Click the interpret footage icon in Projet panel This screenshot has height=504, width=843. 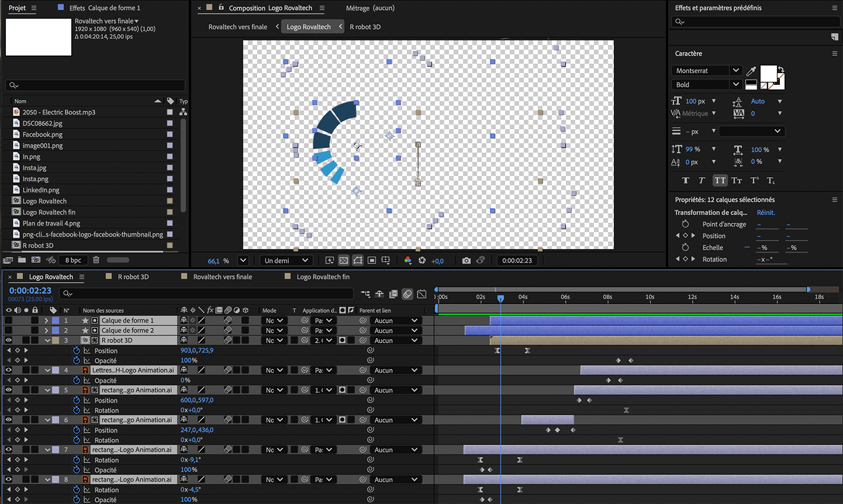pos(8,260)
